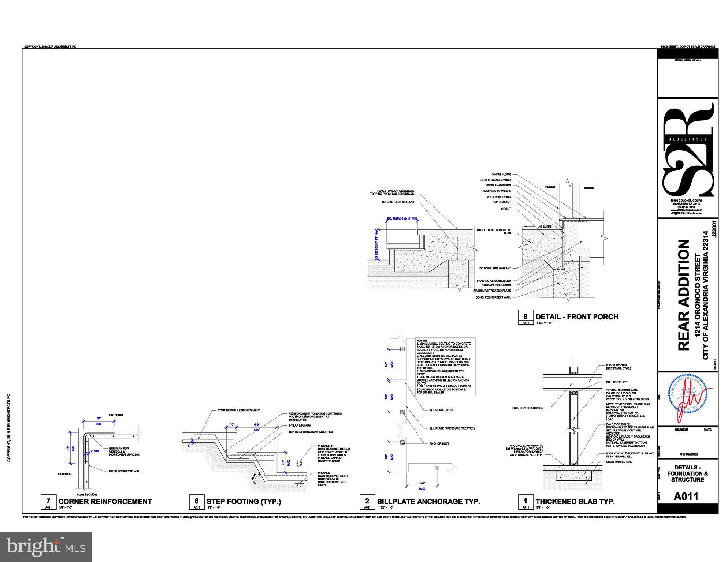Click the REAR ADDITION project title
The image size is (728, 562).
684,295
